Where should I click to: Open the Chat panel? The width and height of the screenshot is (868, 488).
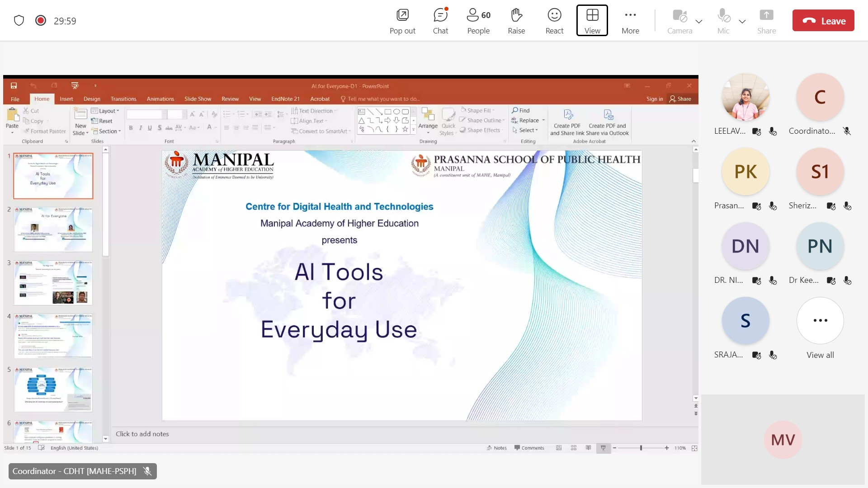pyautogui.click(x=440, y=21)
